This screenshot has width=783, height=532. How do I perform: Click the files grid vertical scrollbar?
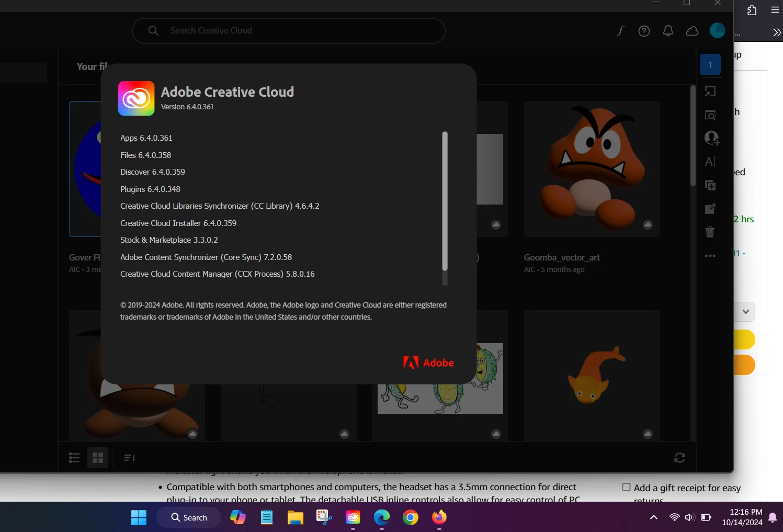tap(693, 136)
